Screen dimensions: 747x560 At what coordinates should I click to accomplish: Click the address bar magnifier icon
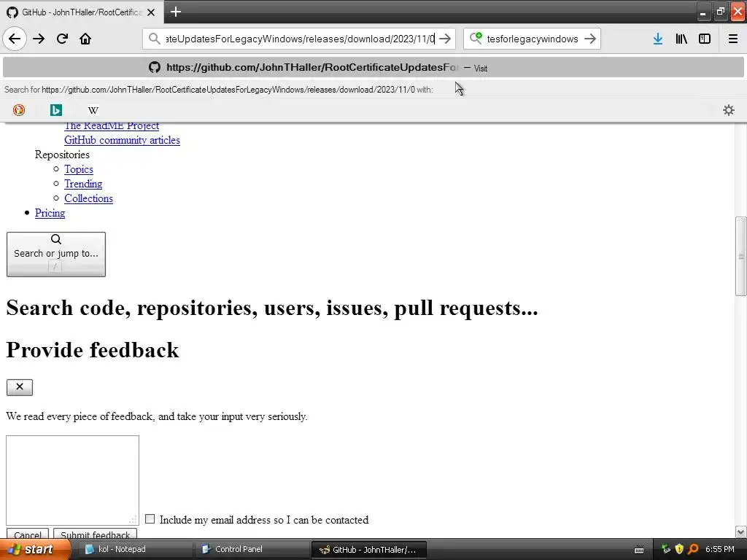point(154,39)
